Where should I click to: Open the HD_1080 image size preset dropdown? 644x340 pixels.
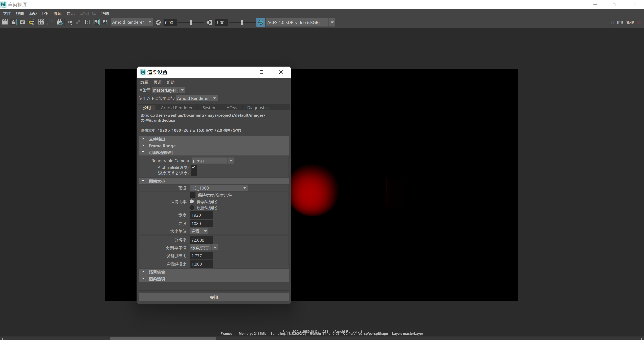click(x=218, y=188)
